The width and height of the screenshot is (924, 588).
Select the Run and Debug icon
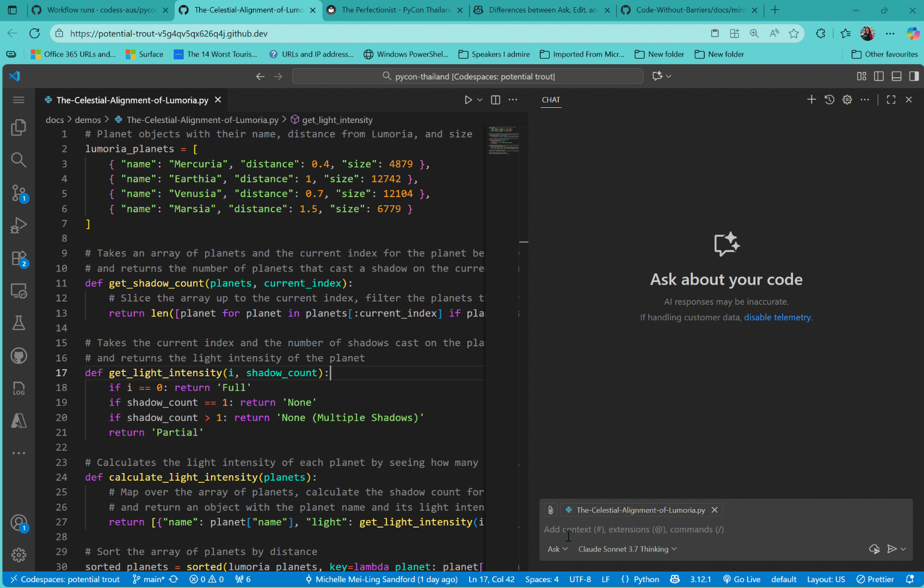tap(19, 225)
